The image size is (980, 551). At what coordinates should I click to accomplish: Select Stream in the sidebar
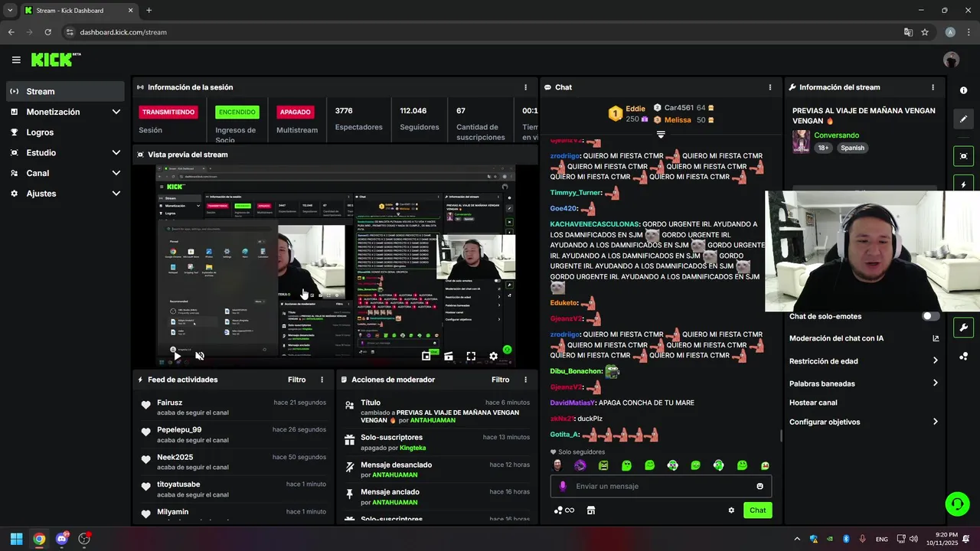(65, 91)
